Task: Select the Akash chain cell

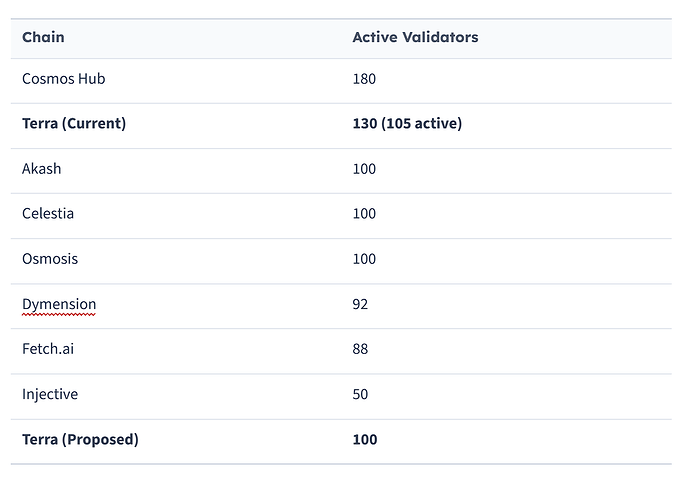Action: click(42, 169)
